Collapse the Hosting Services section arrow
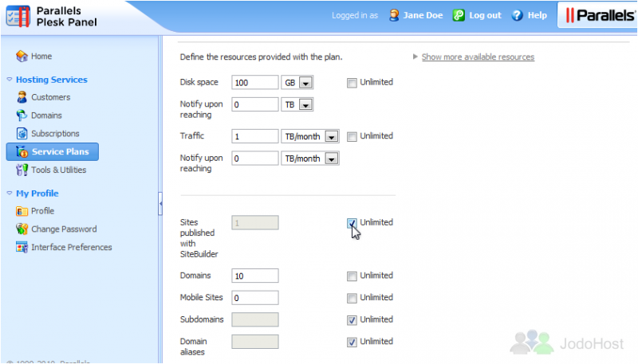 click(10, 80)
